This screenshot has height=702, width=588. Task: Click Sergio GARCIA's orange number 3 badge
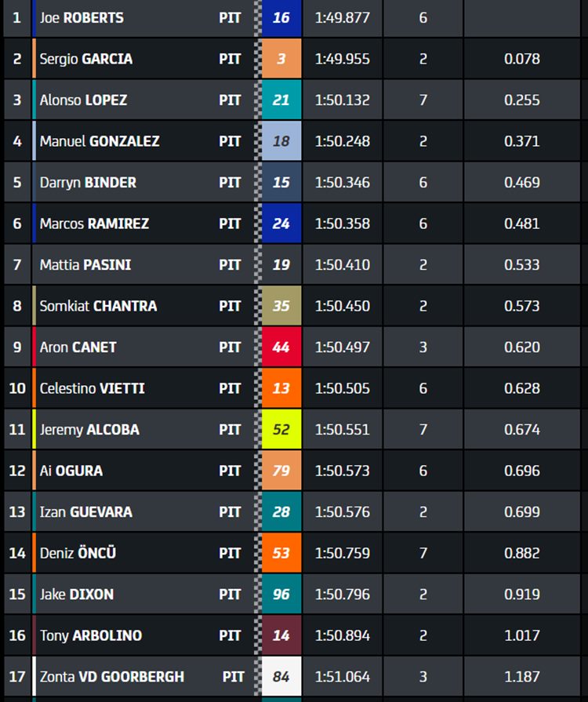pos(281,59)
